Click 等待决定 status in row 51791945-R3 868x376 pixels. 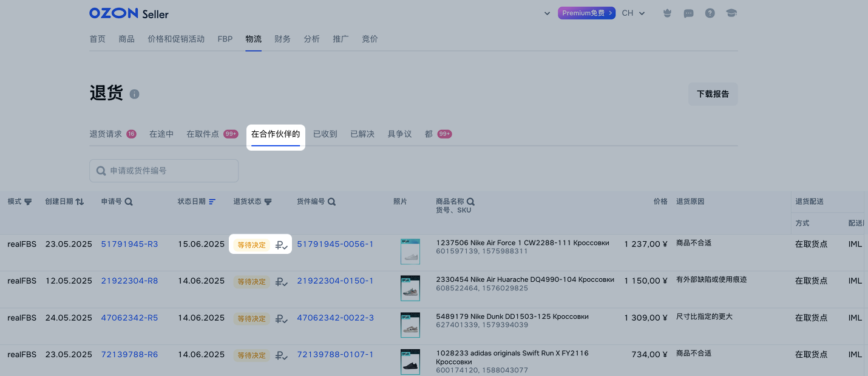[252, 245]
